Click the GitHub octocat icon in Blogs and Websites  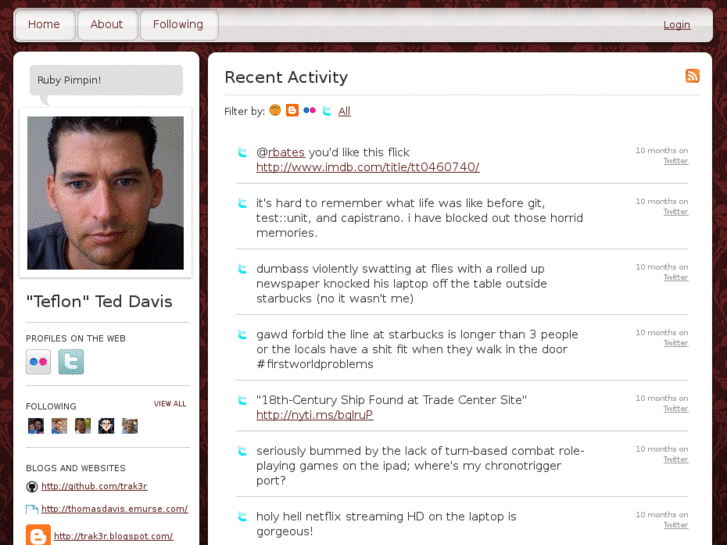[32, 487]
